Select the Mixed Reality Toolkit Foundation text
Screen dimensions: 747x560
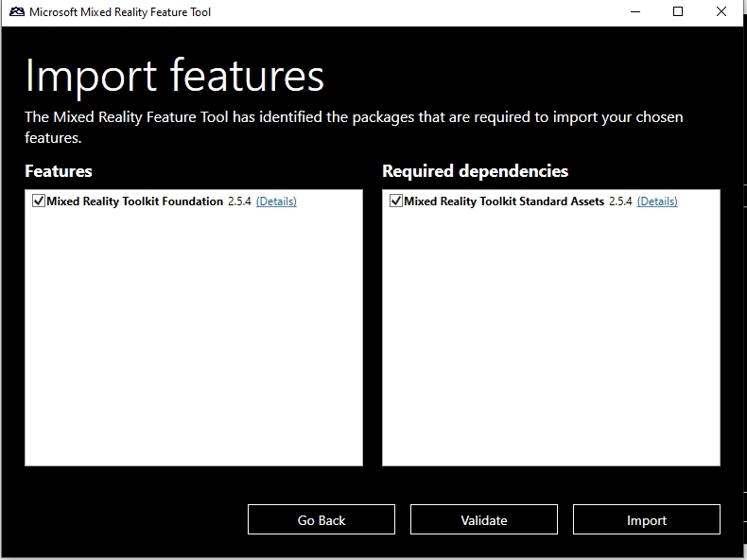coord(135,201)
